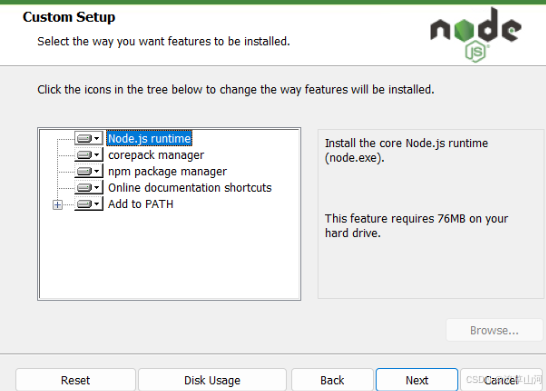Select the npm package manager entry
Viewport: 546px width, 391px height.
pos(167,171)
